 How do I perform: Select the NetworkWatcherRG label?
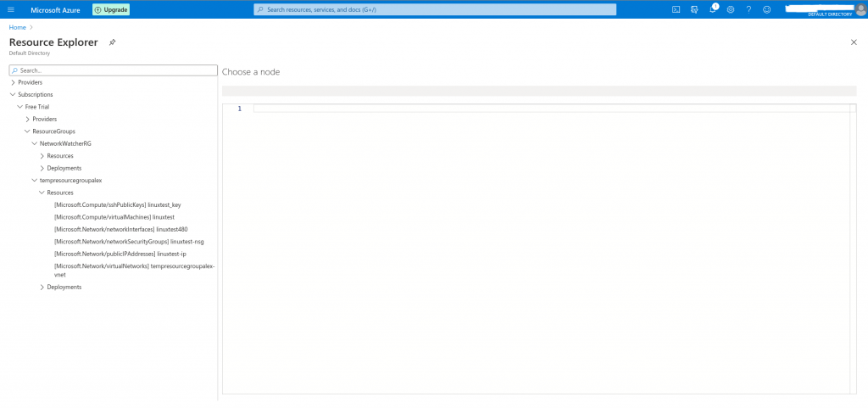pyautogui.click(x=65, y=143)
